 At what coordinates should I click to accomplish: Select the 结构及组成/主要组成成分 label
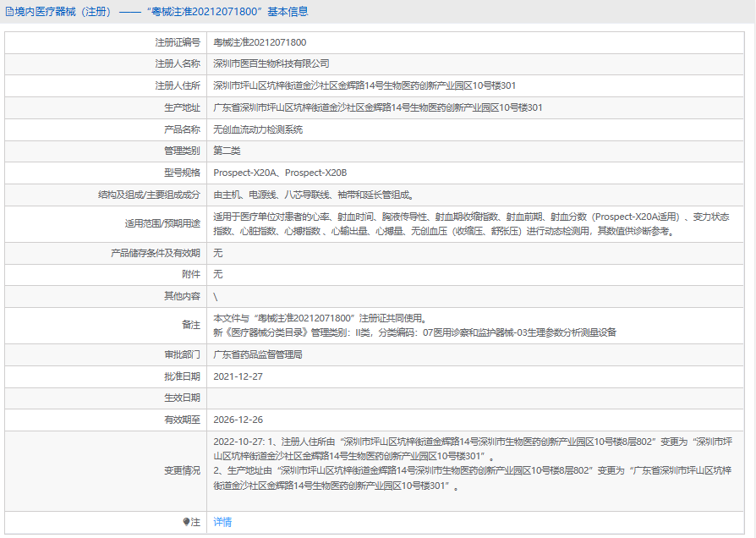click(x=149, y=195)
